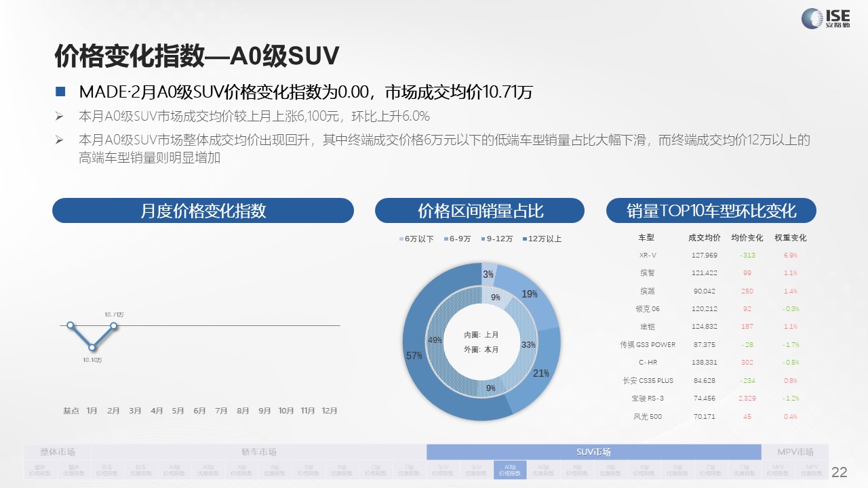Screen dimensions: 868x488
Task: Click the 49% inner ring segment
Action: click(435, 340)
